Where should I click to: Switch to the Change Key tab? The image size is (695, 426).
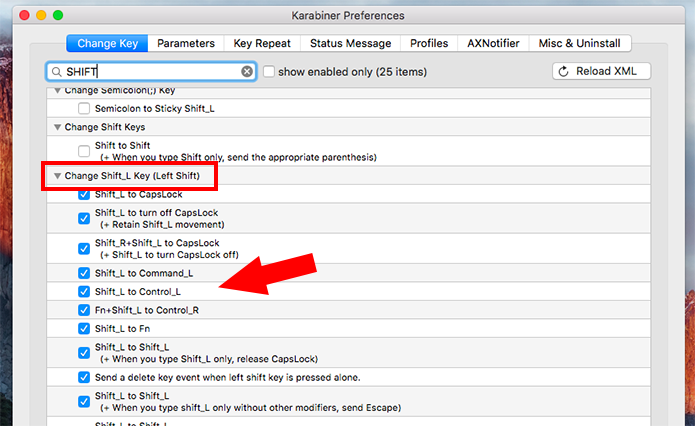[x=107, y=43]
